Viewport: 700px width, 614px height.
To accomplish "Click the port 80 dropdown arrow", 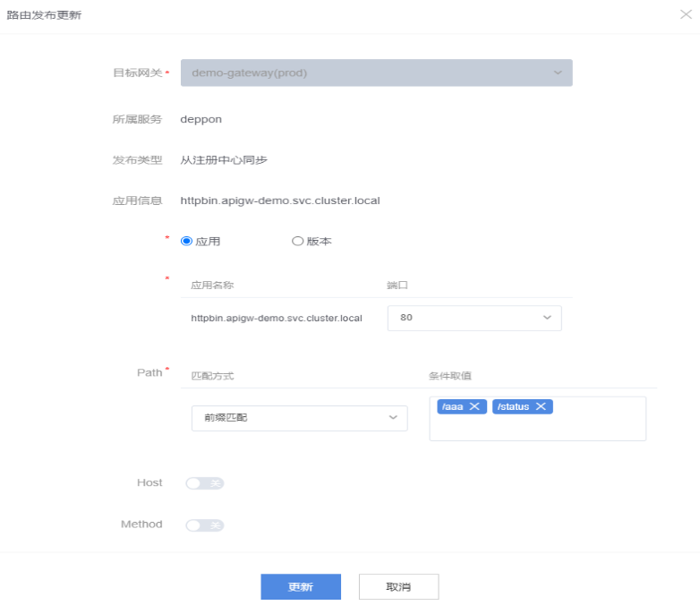I will [x=547, y=318].
